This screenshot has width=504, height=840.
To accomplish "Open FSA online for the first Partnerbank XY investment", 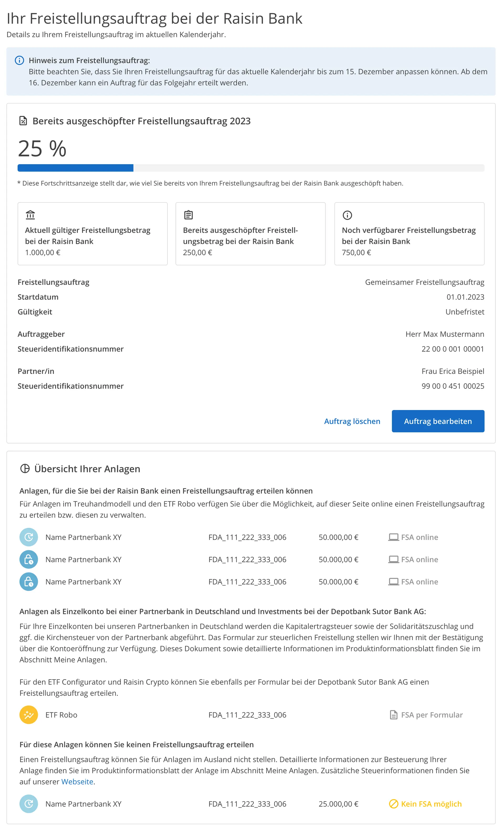I will pos(419,537).
